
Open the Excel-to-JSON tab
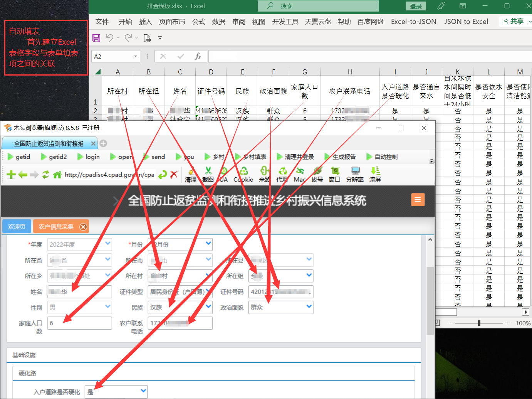pos(413,22)
